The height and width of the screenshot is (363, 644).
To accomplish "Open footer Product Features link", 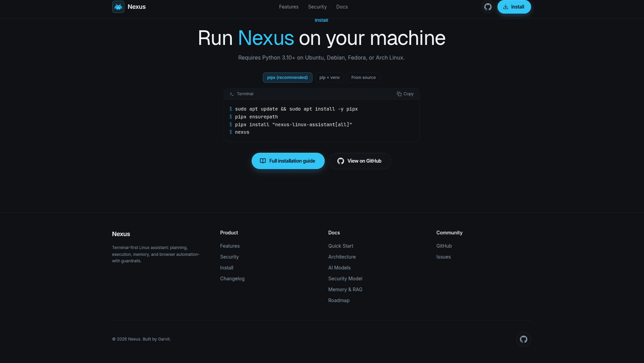I will pos(230,246).
